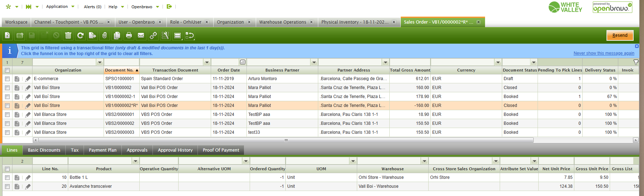Click Never show this message again link
Viewport: 644px width, 196px height.
coord(604,53)
